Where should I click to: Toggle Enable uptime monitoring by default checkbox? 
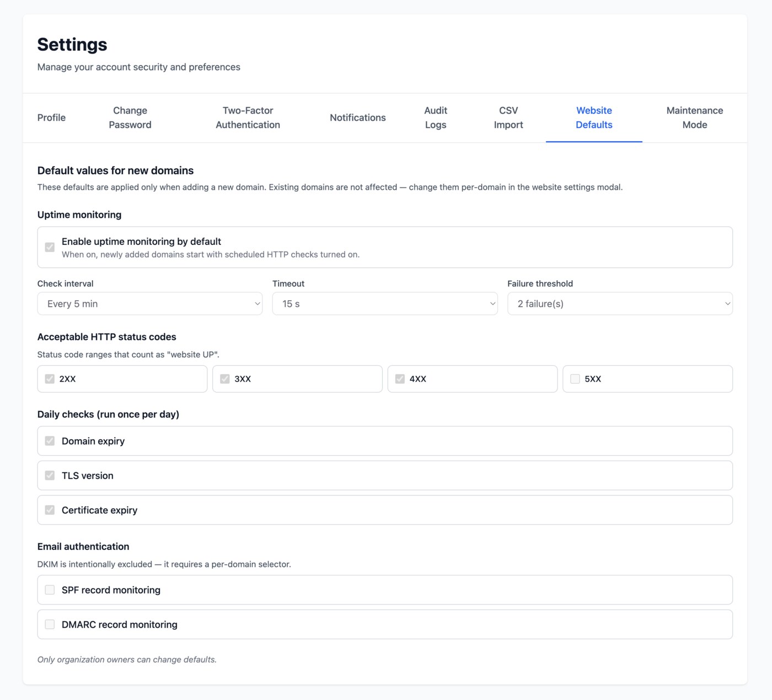[x=50, y=247]
